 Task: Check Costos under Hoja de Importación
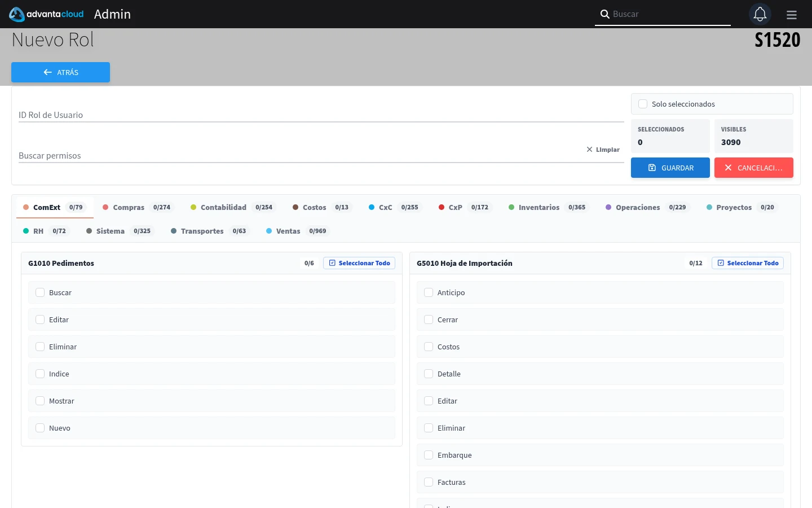pyautogui.click(x=429, y=347)
